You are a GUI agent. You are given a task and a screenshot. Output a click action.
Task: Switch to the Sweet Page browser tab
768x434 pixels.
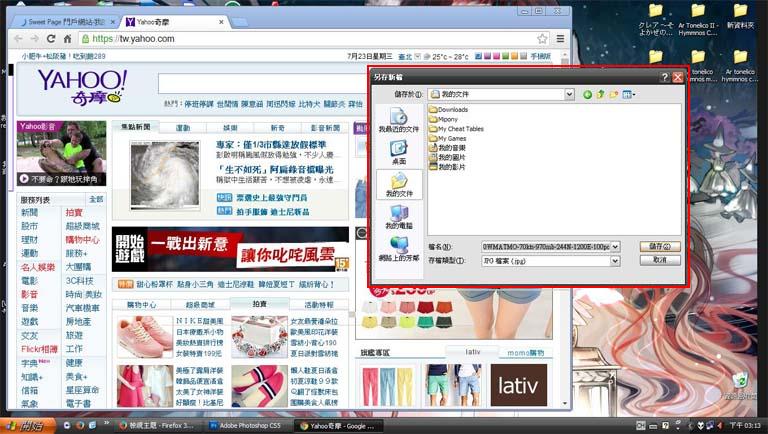tap(66, 22)
